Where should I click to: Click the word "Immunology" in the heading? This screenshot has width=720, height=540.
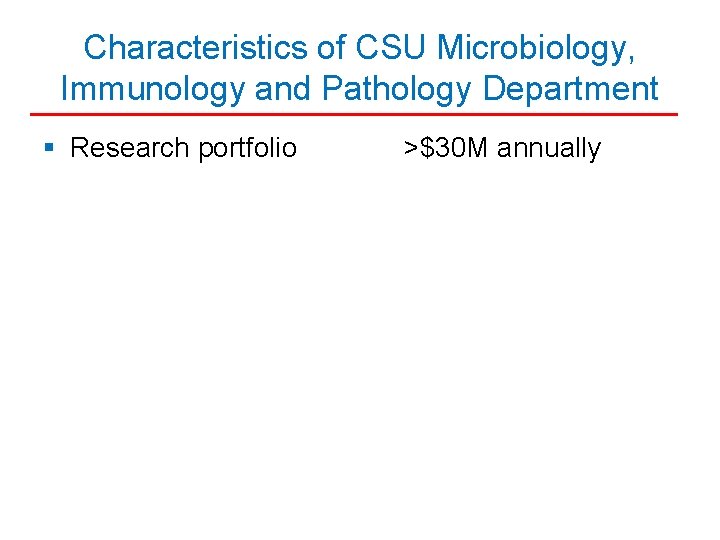(152, 90)
